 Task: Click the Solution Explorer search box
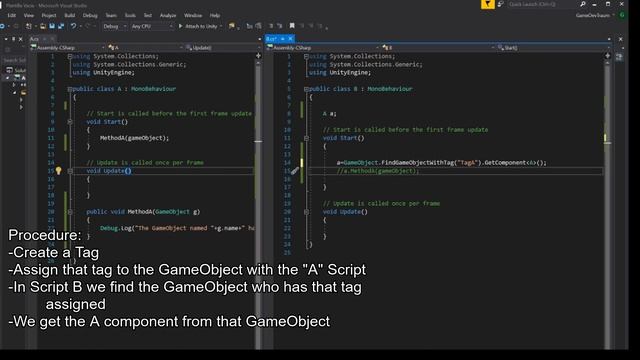click(x=14, y=60)
